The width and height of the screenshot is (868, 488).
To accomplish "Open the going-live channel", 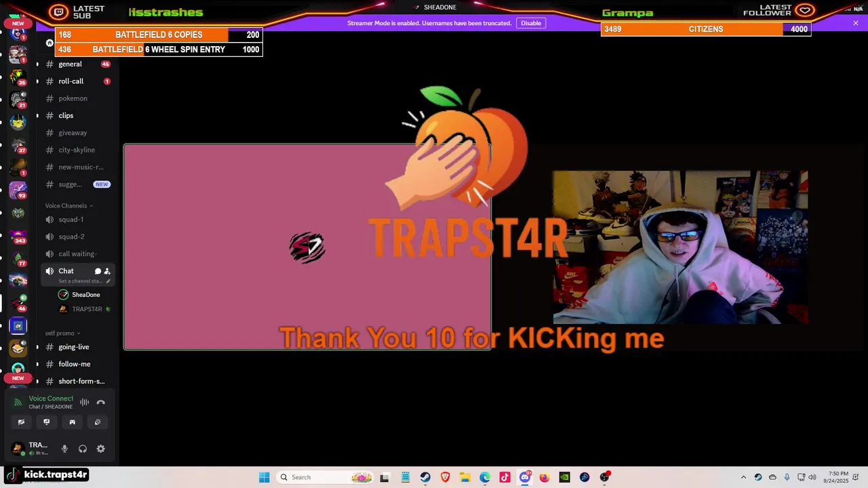I will [x=77, y=347].
